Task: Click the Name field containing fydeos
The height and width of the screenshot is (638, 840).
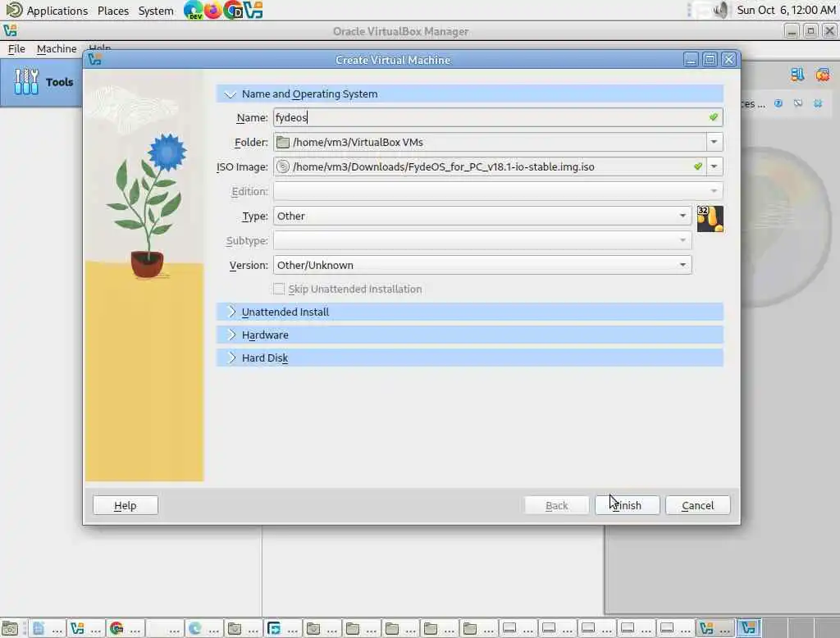Action: (498, 117)
